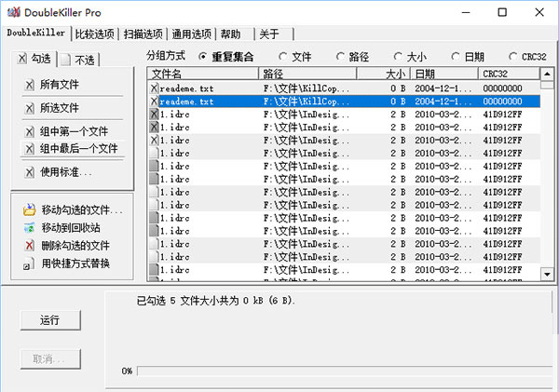The height and width of the screenshot is (392, 559).
Task: Uncheck the highlighted reademe.txt row checkbox
Action: click(154, 101)
